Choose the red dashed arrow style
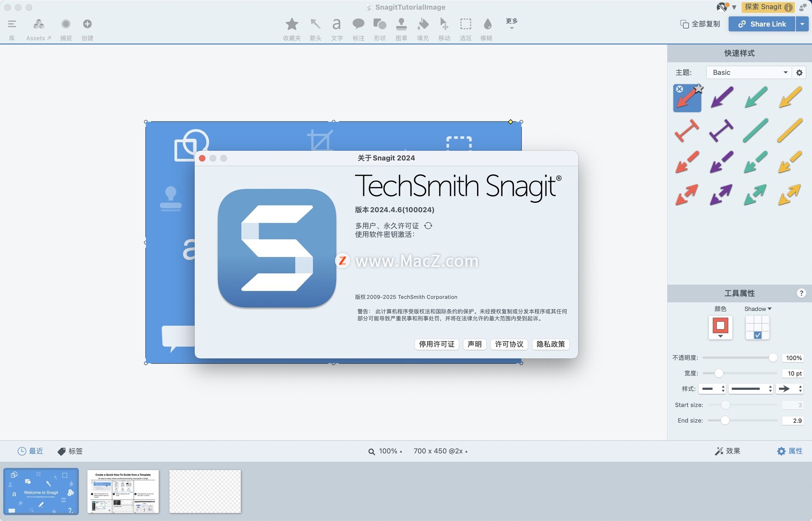Viewport: 812px width, 521px height. (x=687, y=162)
